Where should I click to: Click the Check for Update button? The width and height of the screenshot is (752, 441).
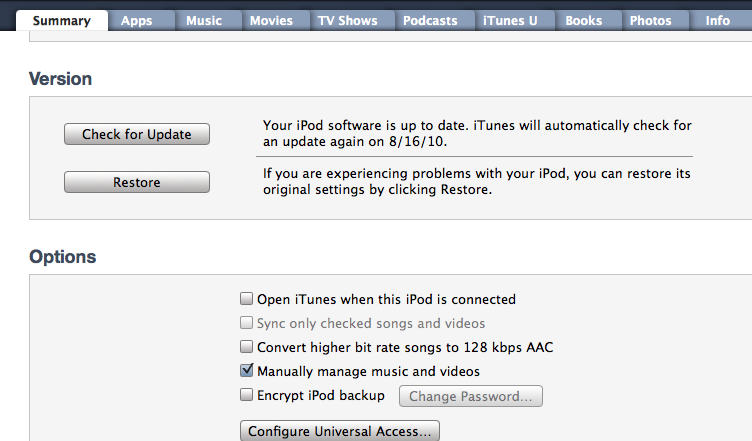(x=137, y=134)
